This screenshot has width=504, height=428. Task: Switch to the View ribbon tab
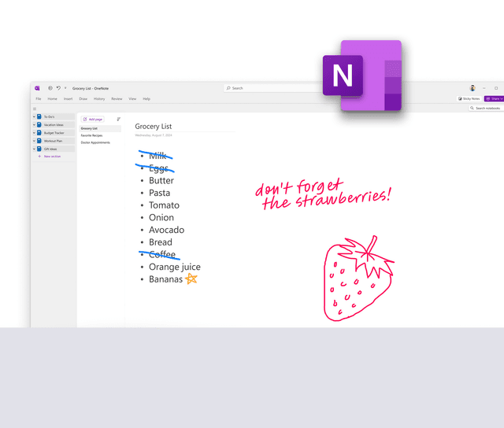click(x=132, y=99)
